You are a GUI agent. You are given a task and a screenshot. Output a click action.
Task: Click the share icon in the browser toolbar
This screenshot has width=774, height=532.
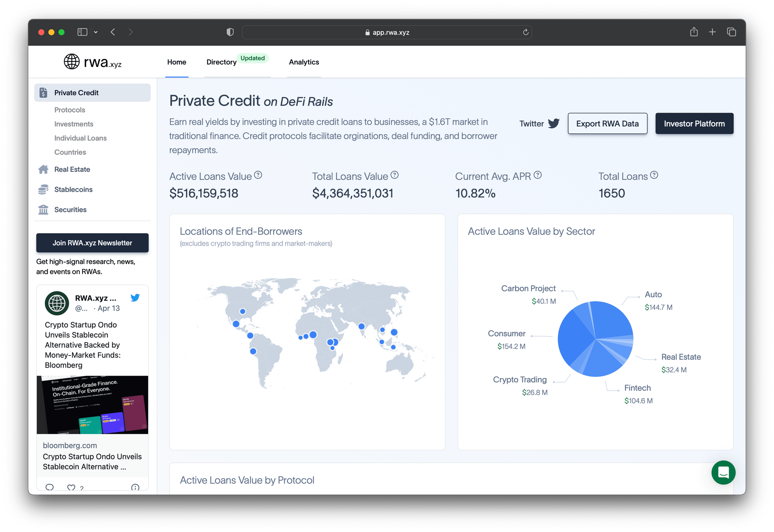click(x=694, y=32)
